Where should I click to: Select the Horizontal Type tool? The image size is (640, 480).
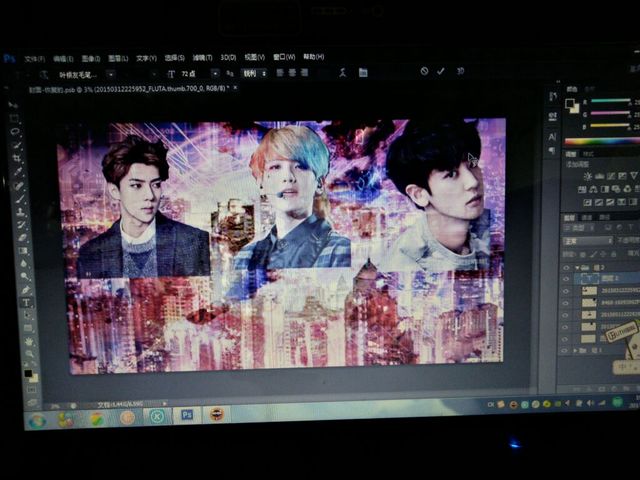(x=26, y=302)
